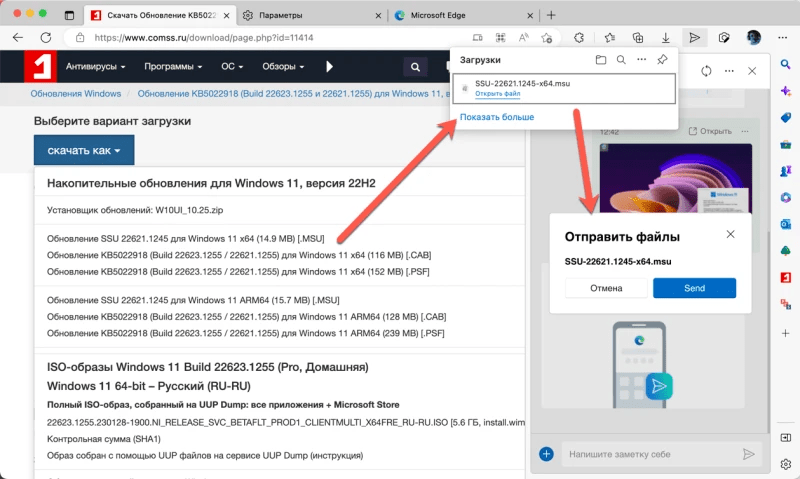Viewport: 800px width, 479px height.
Task: Search downloads in the Downloads popup
Action: pyautogui.click(x=621, y=60)
